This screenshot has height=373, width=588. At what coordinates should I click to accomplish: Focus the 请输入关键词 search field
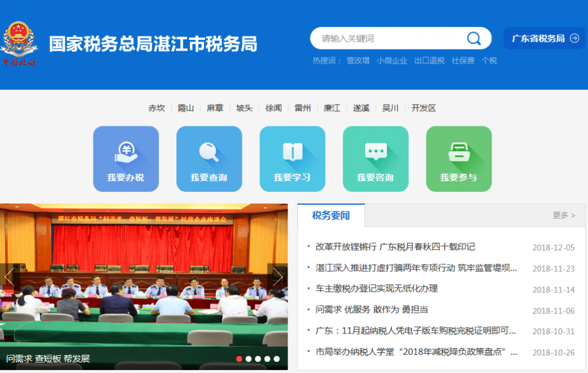[388, 39]
